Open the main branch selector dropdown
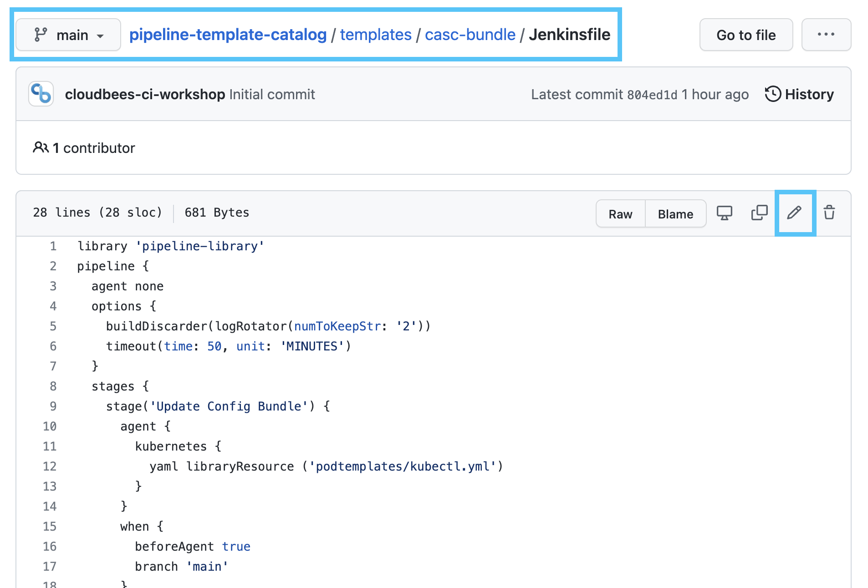The height and width of the screenshot is (588, 868). 68,35
